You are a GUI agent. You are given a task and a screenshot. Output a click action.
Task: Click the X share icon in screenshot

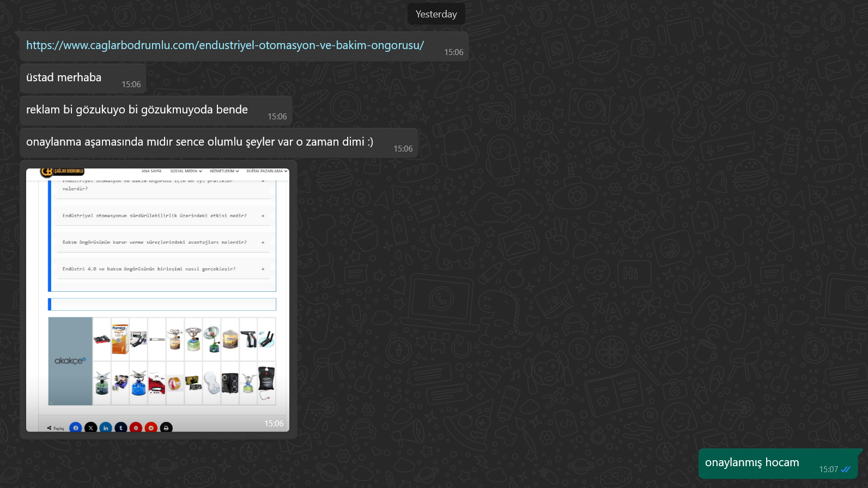point(91,428)
